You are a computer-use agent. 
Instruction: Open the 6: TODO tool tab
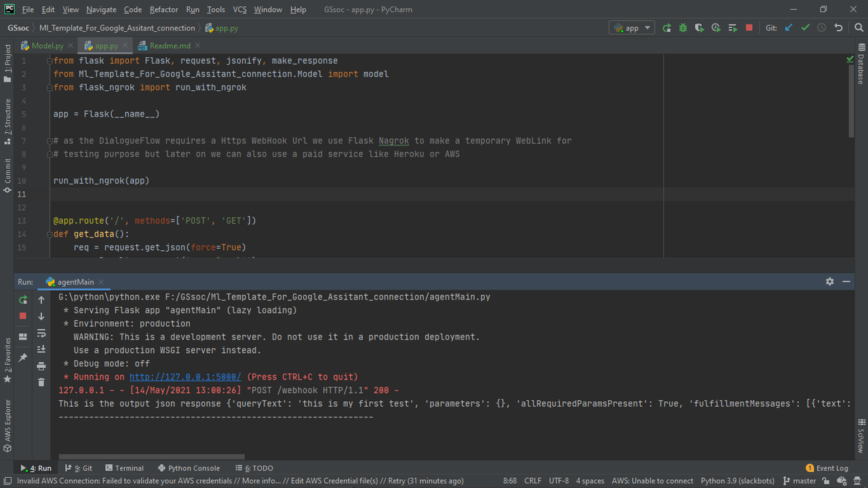pyautogui.click(x=254, y=468)
